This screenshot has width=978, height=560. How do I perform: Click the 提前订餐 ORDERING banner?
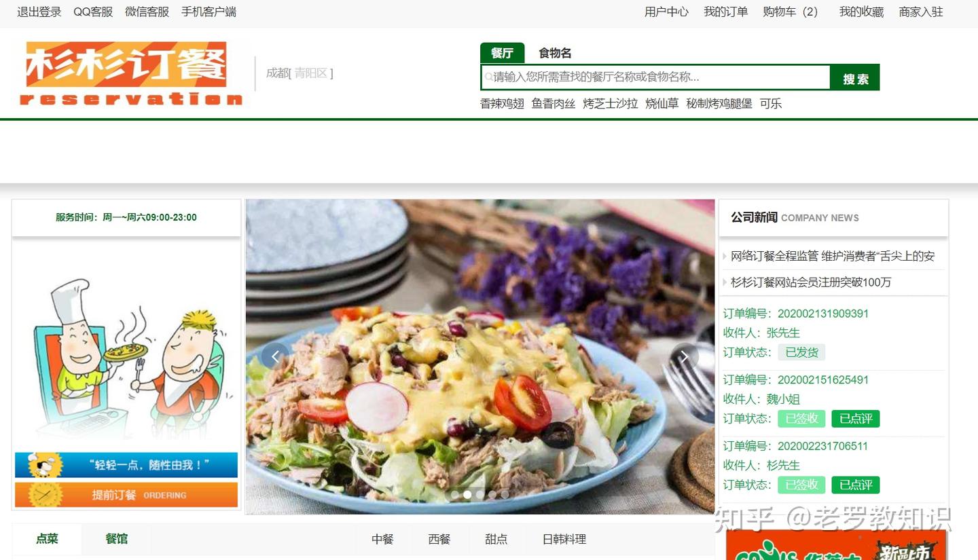click(x=126, y=495)
